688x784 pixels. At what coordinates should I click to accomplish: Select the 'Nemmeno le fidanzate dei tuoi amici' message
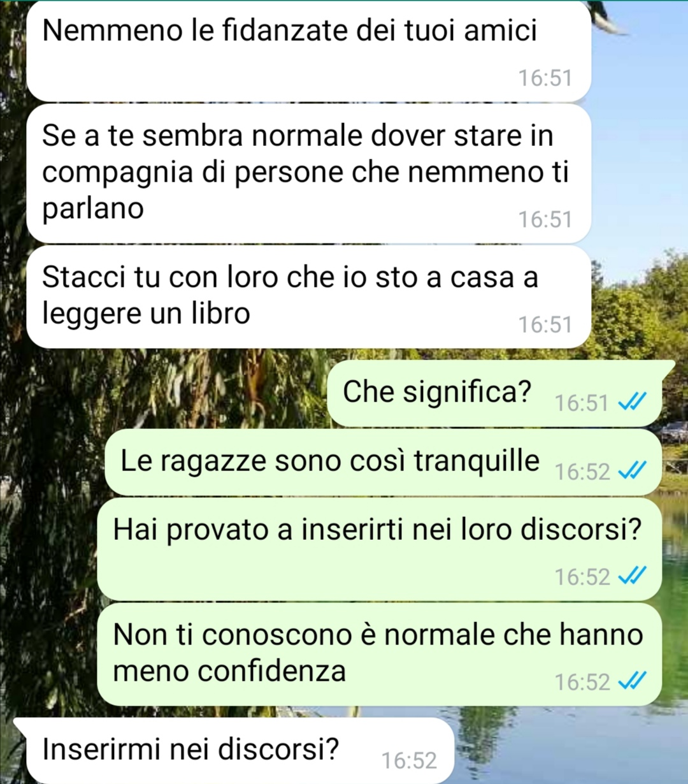[x=308, y=51]
